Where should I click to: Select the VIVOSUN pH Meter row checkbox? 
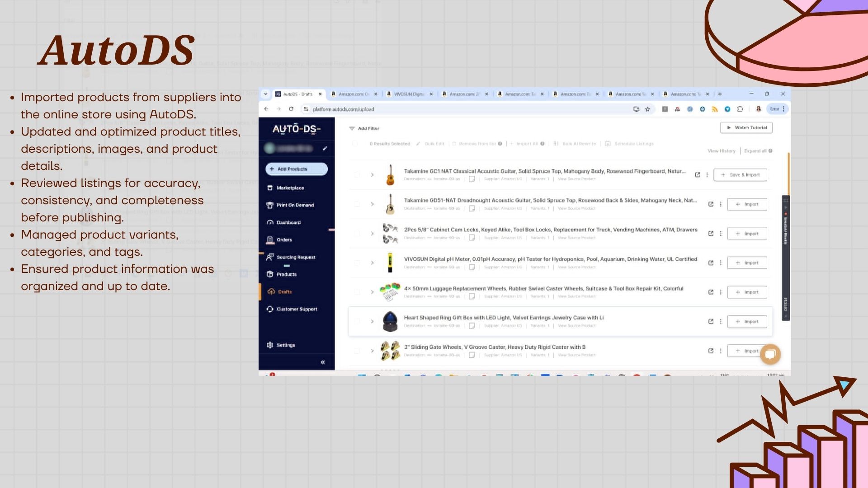pyautogui.click(x=357, y=263)
